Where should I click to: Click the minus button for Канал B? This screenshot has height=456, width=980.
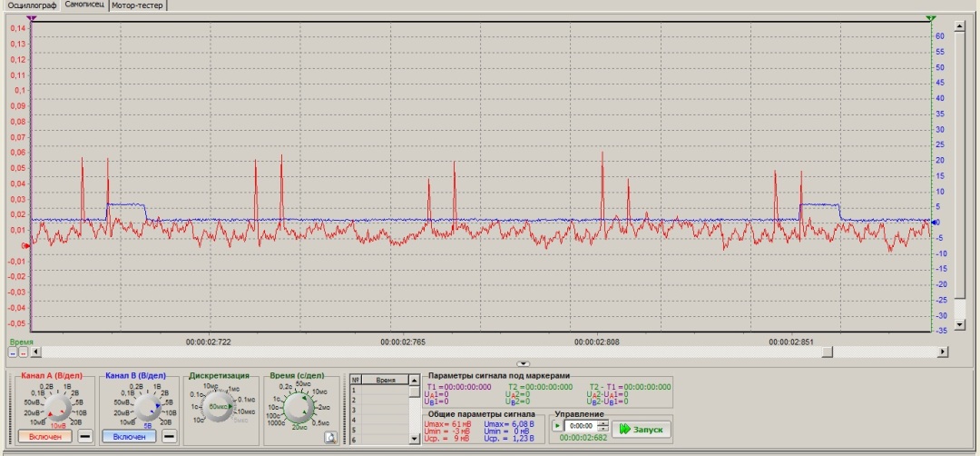(169, 437)
